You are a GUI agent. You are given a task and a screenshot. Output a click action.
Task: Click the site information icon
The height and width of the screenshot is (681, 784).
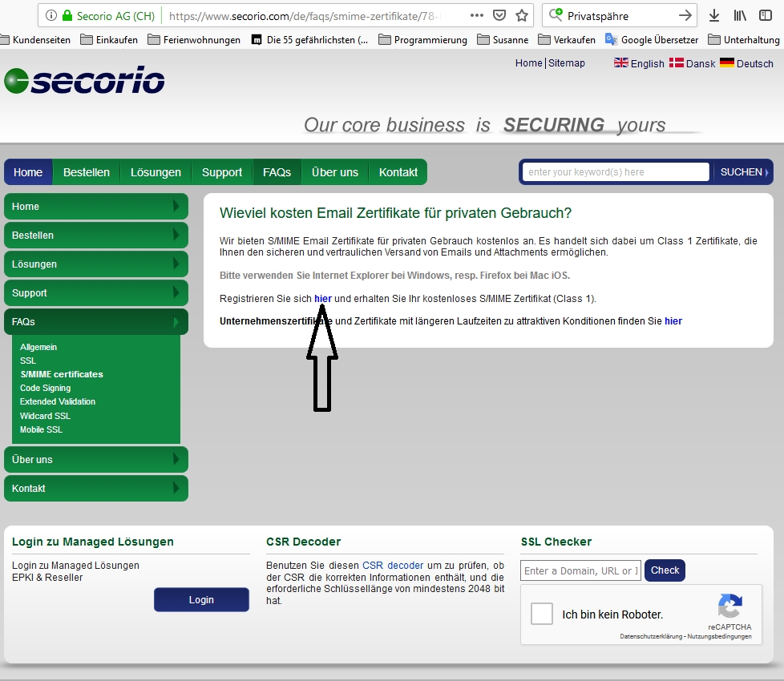(51, 15)
